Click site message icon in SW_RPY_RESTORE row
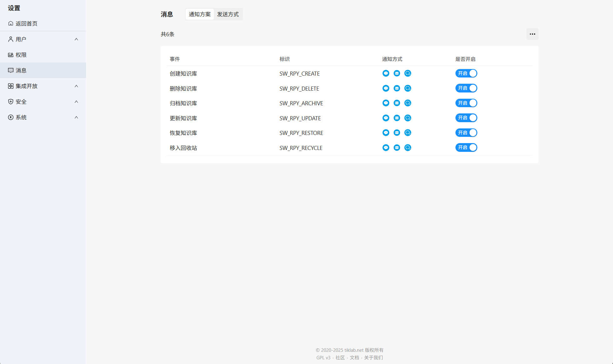 (386, 133)
